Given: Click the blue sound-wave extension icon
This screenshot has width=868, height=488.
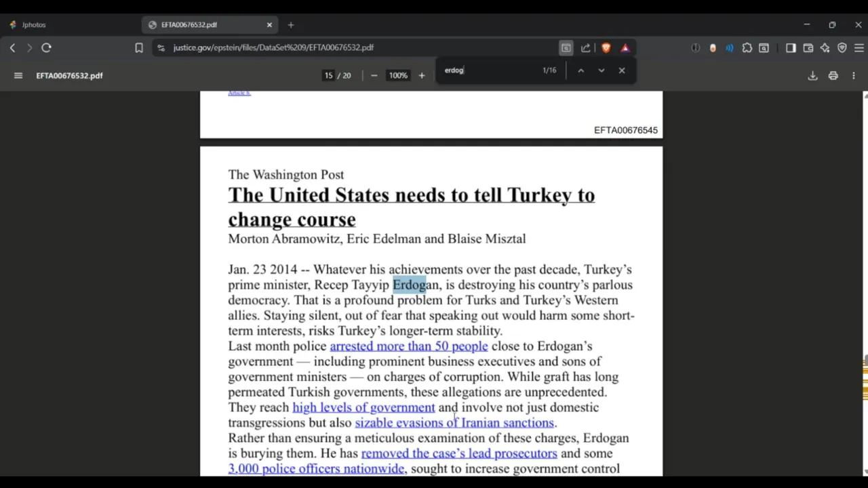Looking at the screenshot, I should [x=730, y=47].
